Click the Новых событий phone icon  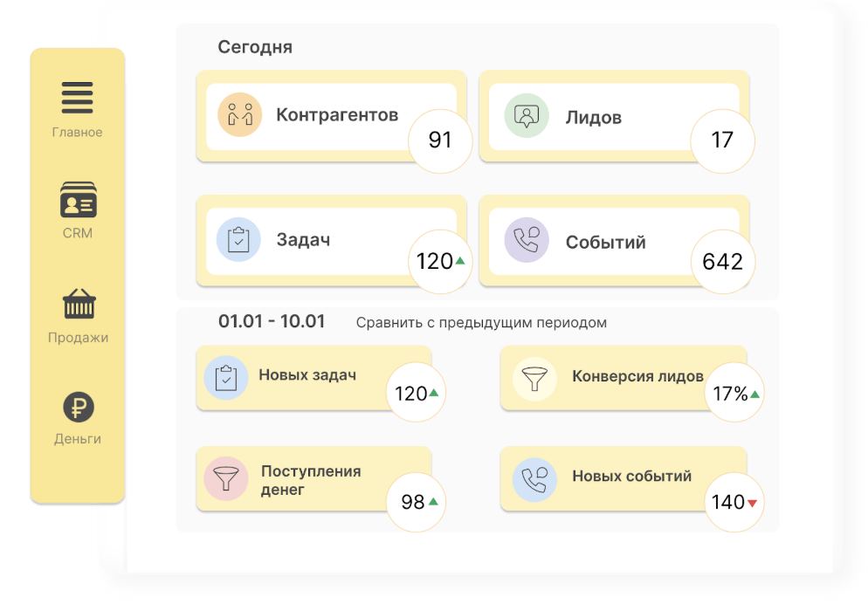[x=534, y=478]
